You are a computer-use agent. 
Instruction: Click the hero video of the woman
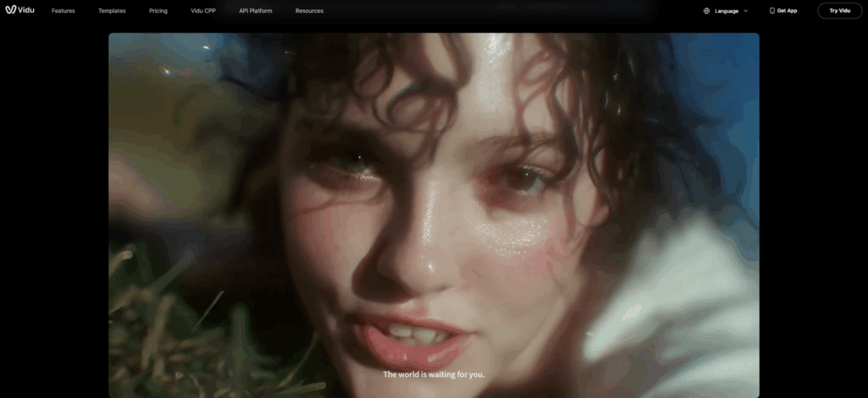coord(433,215)
